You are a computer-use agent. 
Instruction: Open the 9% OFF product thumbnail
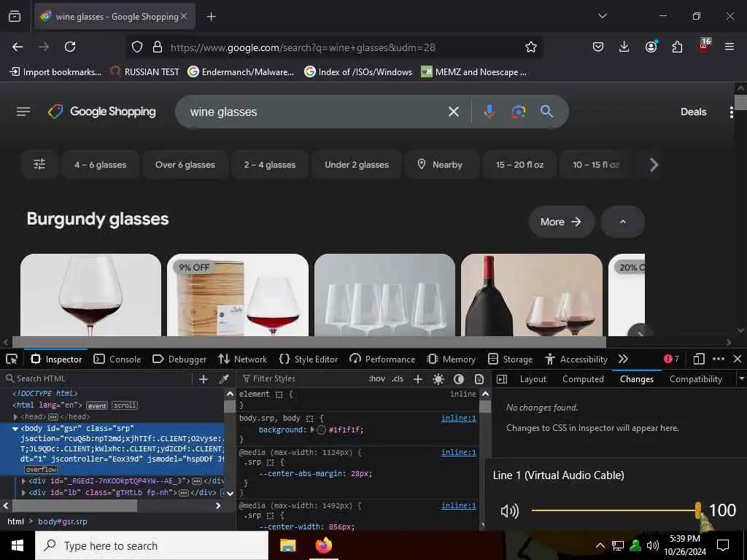coord(238,295)
